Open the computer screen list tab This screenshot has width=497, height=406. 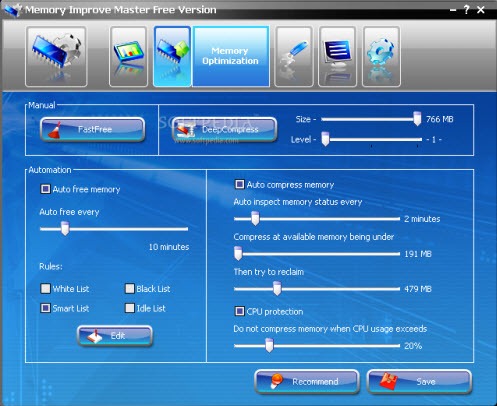tap(337, 57)
